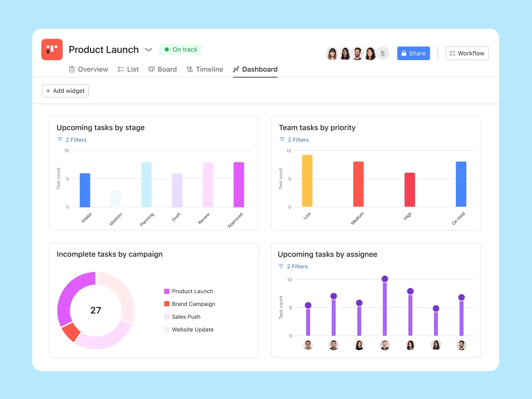Switch to the List tab
This screenshot has width=532, height=399.
pos(128,69)
